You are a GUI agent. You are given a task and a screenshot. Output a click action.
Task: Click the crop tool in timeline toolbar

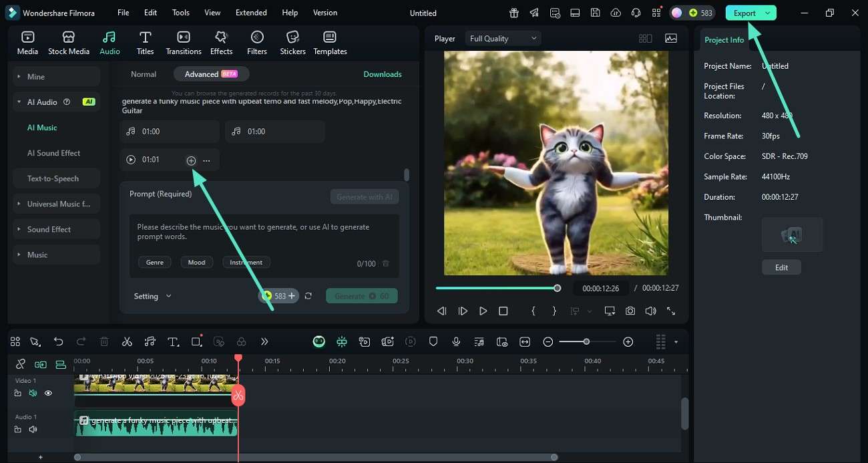point(196,341)
